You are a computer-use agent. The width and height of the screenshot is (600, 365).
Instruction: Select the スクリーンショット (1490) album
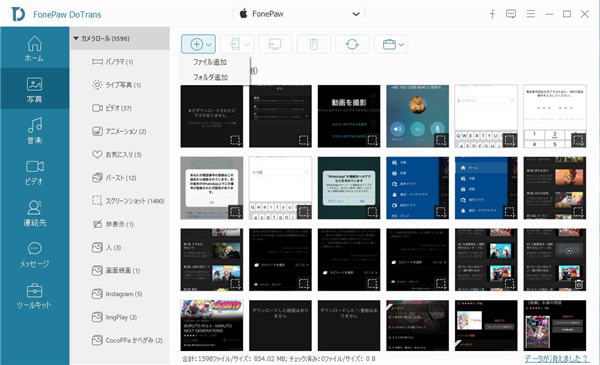[x=120, y=201]
